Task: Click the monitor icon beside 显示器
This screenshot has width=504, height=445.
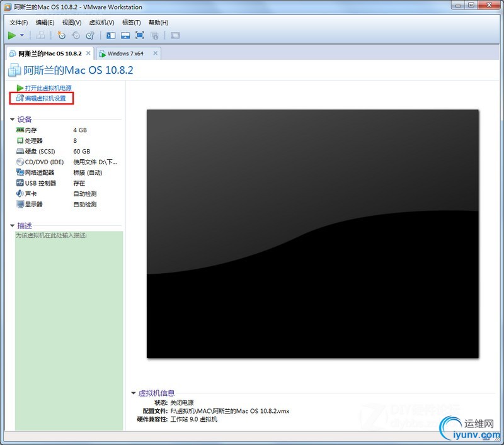Action: 20,204
